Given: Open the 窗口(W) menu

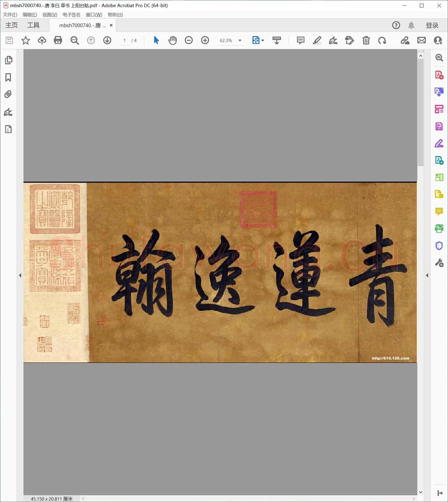Looking at the screenshot, I should pyautogui.click(x=94, y=15).
